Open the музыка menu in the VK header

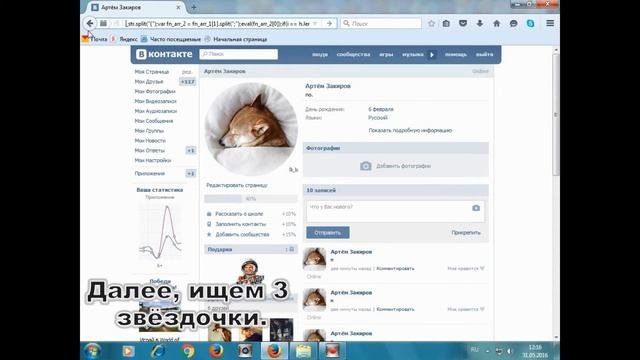(413, 54)
